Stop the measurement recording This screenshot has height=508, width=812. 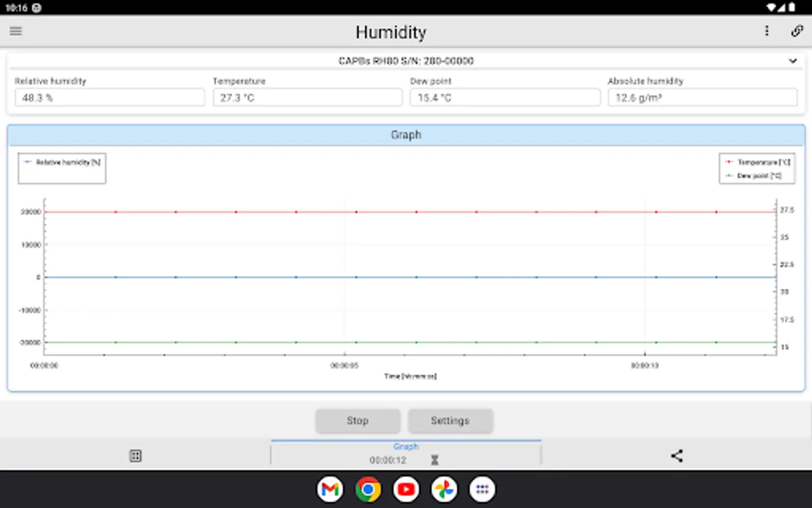[x=358, y=421]
